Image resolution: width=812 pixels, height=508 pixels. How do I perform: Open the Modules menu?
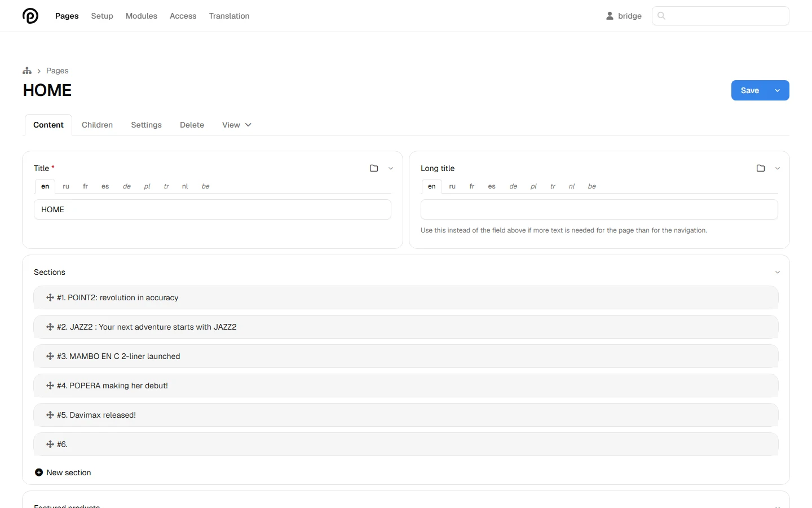[x=142, y=16]
